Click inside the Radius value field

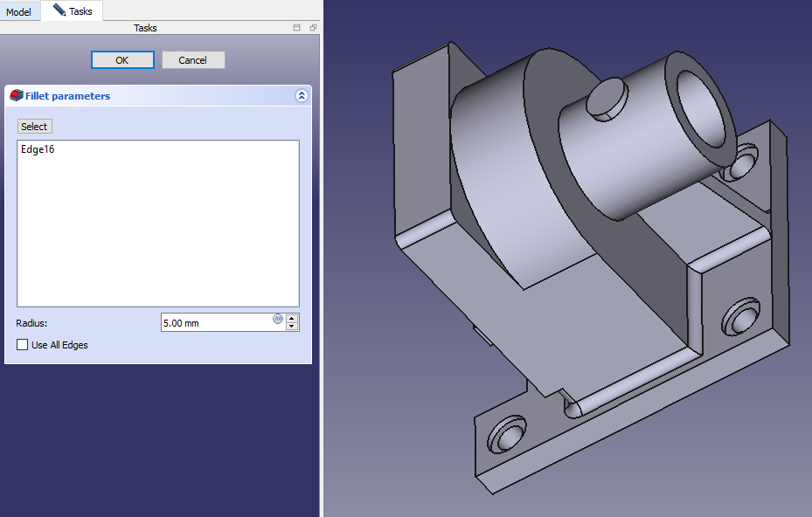pos(214,323)
